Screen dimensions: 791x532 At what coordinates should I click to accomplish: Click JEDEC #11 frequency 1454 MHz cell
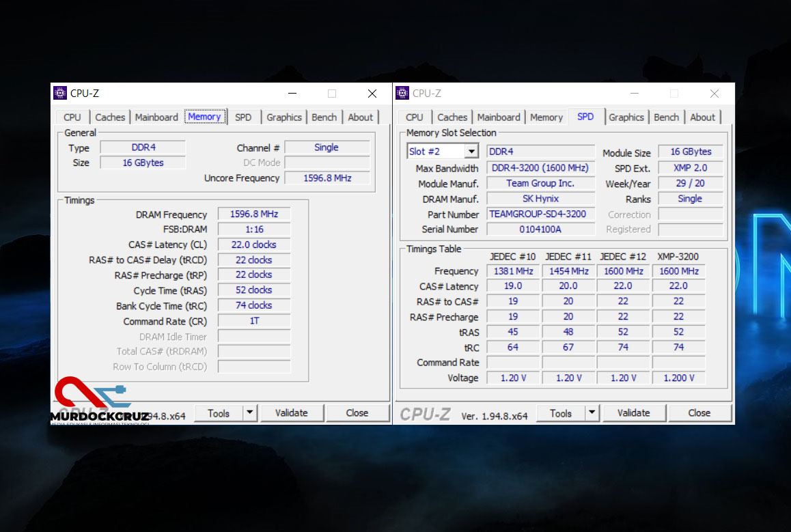pyautogui.click(x=568, y=271)
